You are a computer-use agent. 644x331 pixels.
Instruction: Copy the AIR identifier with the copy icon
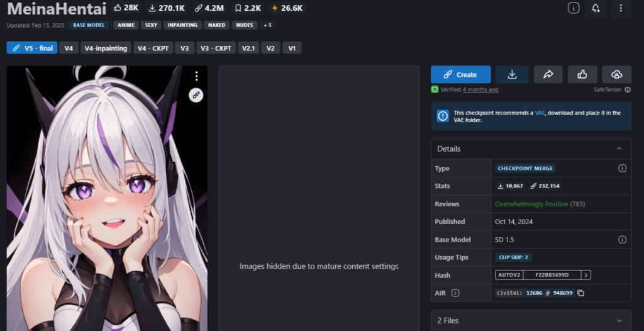coord(581,293)
